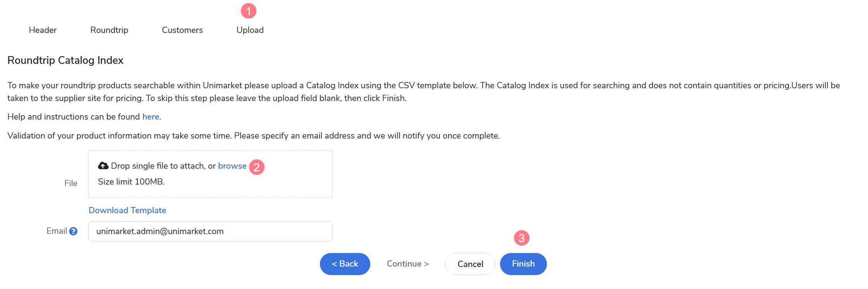Image resolution: width=868 pixels, height=289 pixels.
Task: Click the Roundtrip Catalog Index heading
Action: click(65, 60)
